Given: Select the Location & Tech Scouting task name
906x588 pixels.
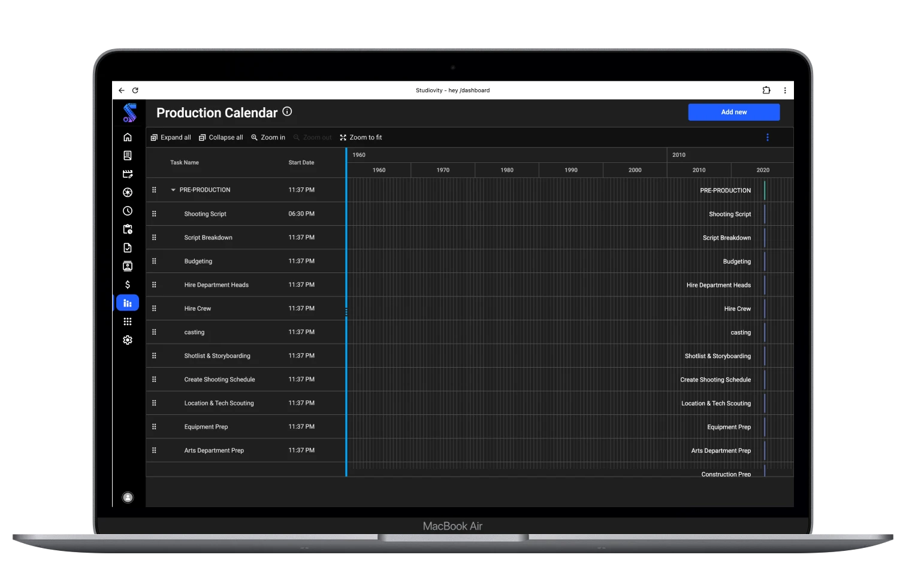Looking at the screenshot, I should click(x=219, y=403).
